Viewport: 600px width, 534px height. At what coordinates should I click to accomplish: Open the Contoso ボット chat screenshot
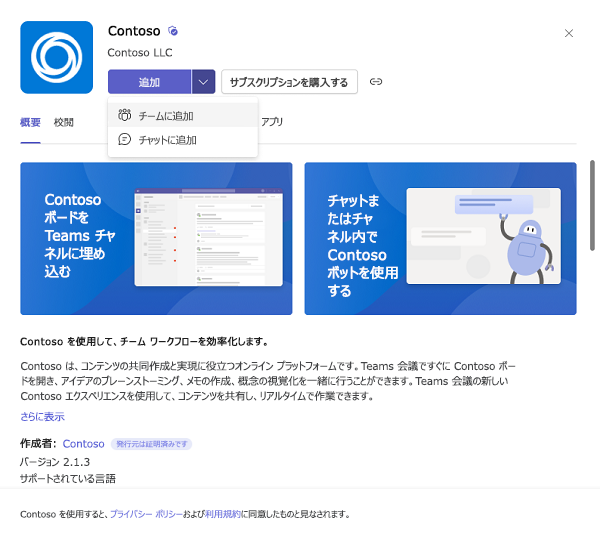[440, 239]
